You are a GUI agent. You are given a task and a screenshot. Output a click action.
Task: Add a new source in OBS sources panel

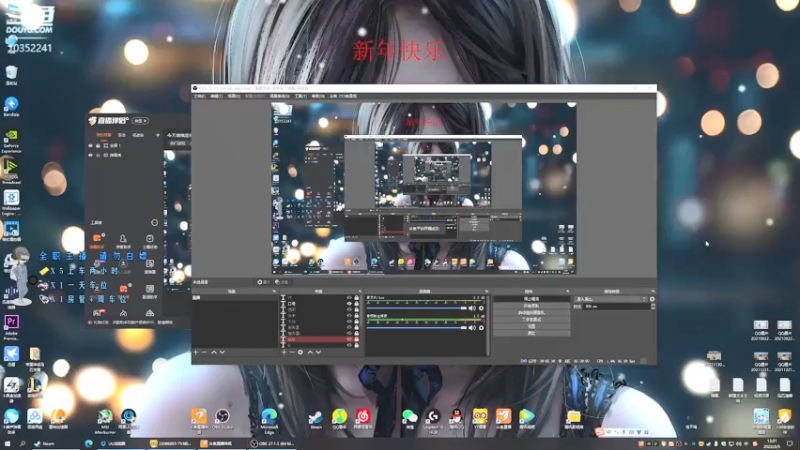tap(284, 352)
